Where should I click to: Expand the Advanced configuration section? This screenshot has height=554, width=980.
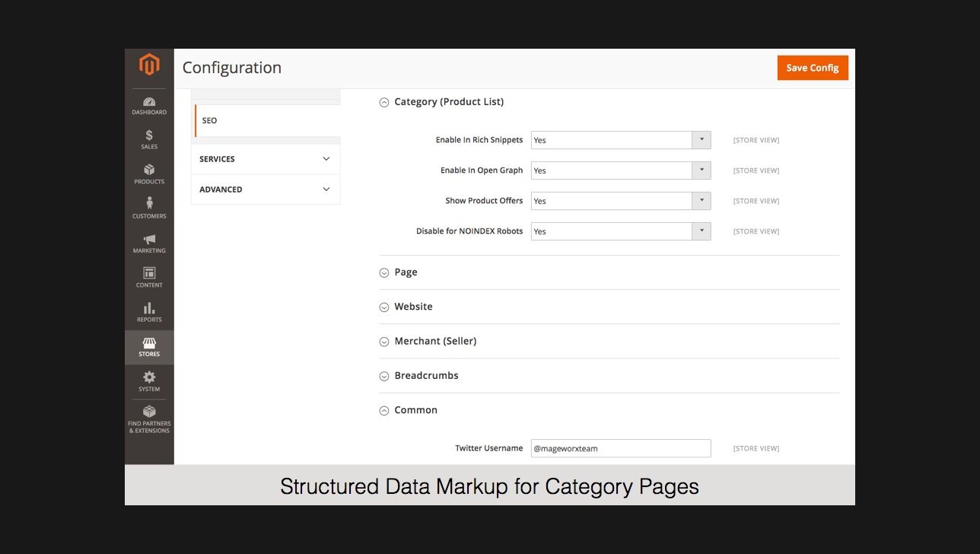pyautogui.click(x=265, y=189)
